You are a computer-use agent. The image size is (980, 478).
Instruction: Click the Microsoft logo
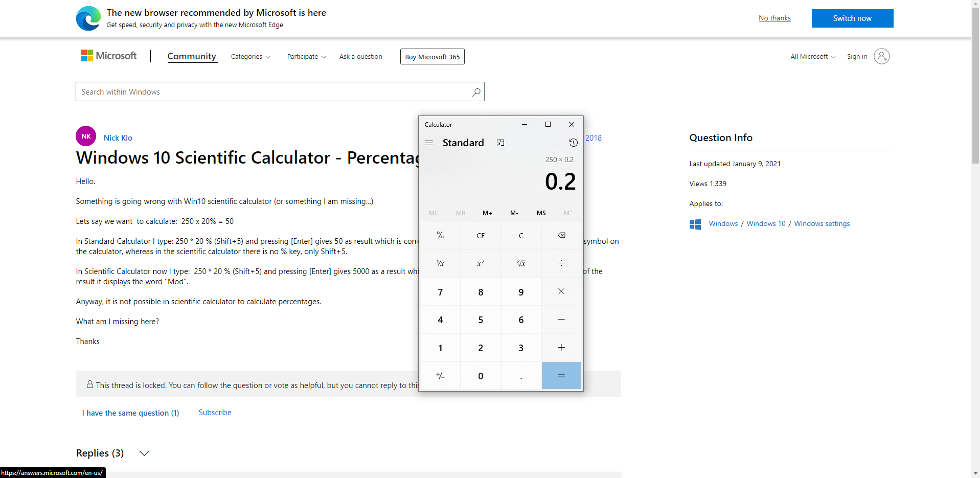pos(109,56)
